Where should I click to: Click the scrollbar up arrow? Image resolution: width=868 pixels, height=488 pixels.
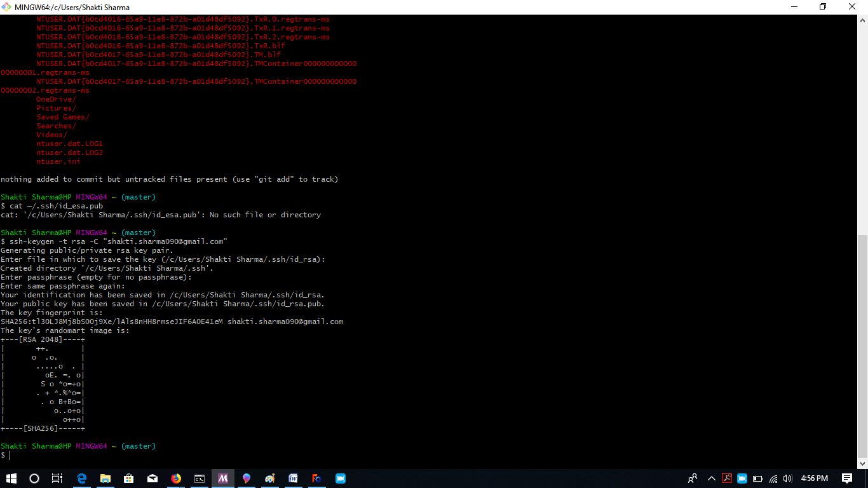tap(862, 20)
